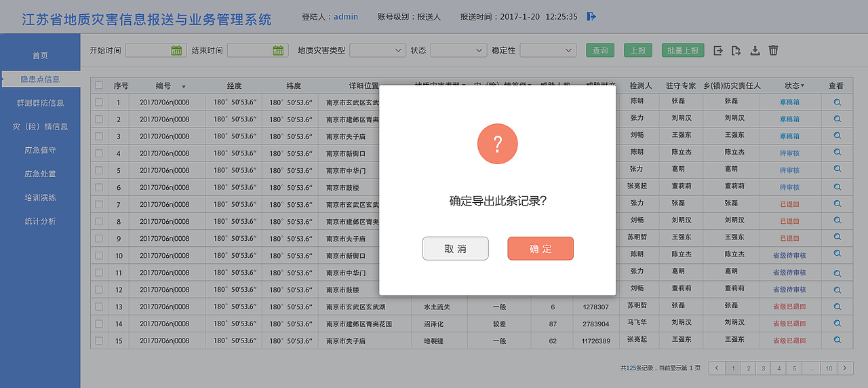View details of row 7 via magnifier icon
868x388 pixels.
point(837,203)
